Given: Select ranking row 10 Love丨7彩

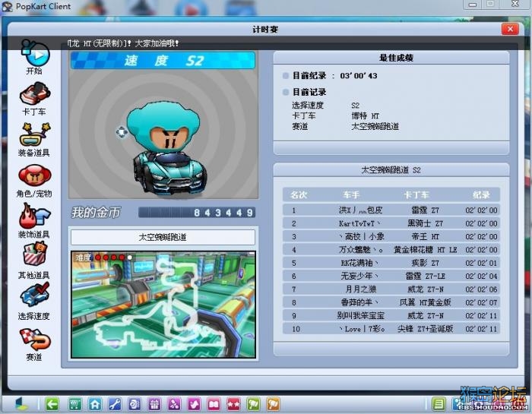Looking at the screenshot, I should 391,329.
